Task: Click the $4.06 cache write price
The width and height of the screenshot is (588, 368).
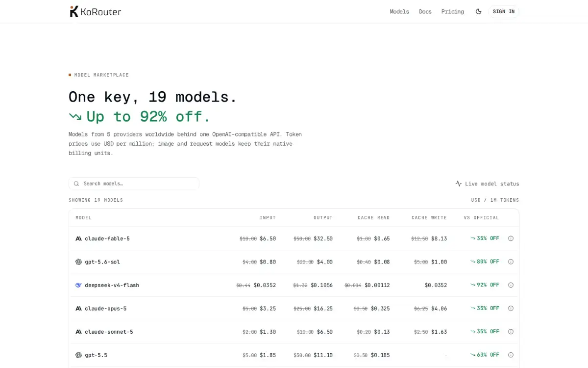Action: (x=439, y=308)
